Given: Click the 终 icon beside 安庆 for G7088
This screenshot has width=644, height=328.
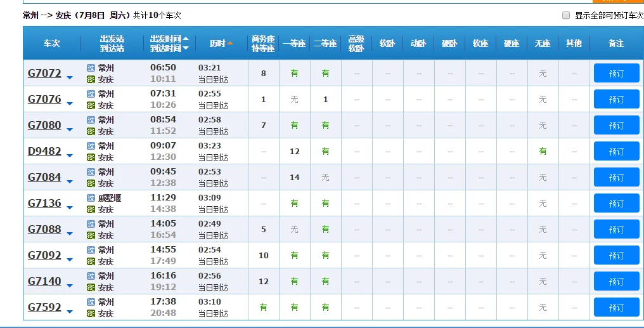Looking at the screenshot, I should [x=91, y=235].
